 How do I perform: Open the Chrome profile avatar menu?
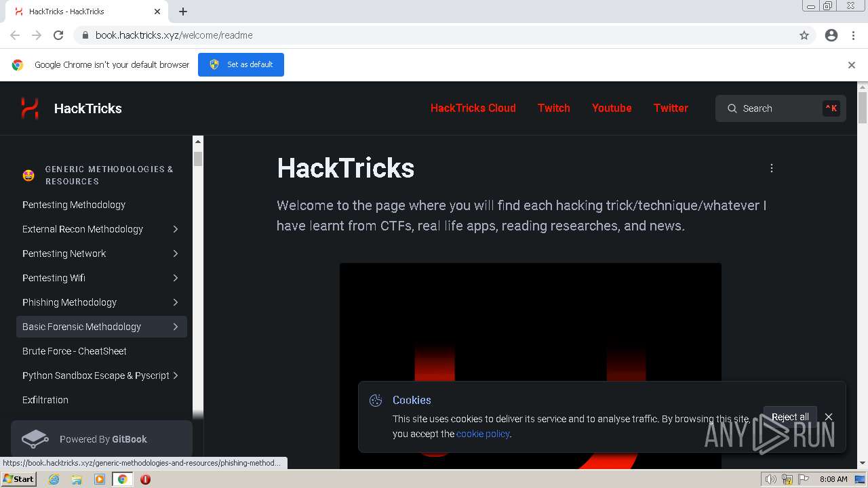click(x=831, y=35)
